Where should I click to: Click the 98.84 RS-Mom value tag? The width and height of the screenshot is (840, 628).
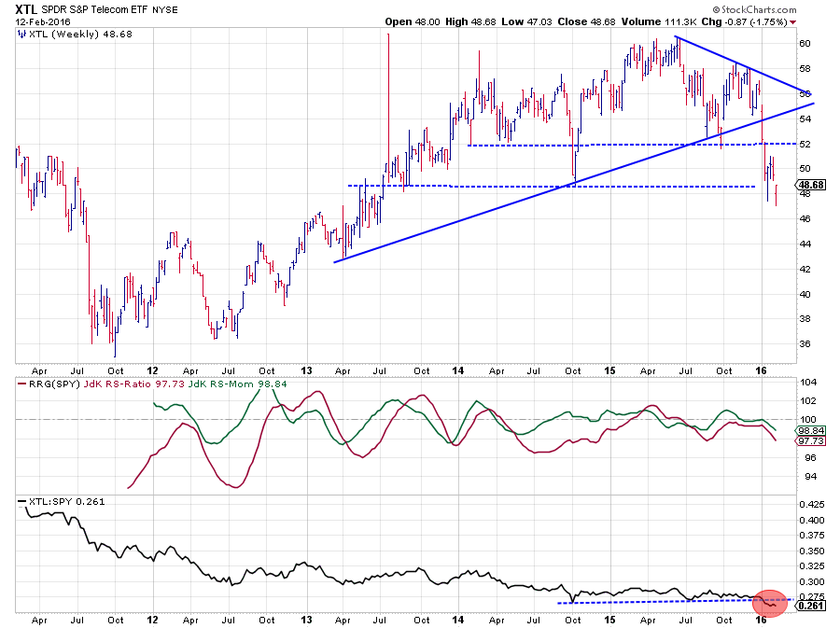click(810, 430)
